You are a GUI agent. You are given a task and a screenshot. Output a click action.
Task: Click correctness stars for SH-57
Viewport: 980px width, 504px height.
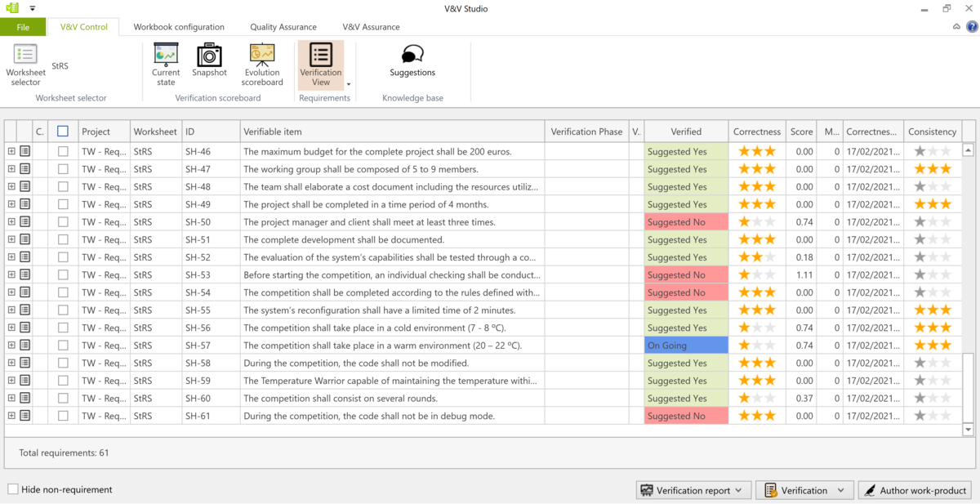click(757, 345)
